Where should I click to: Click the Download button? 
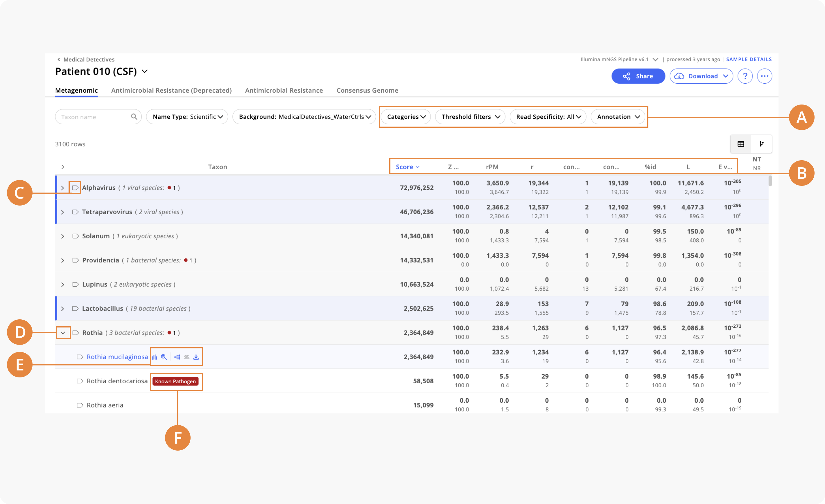[x=702, y=76]
